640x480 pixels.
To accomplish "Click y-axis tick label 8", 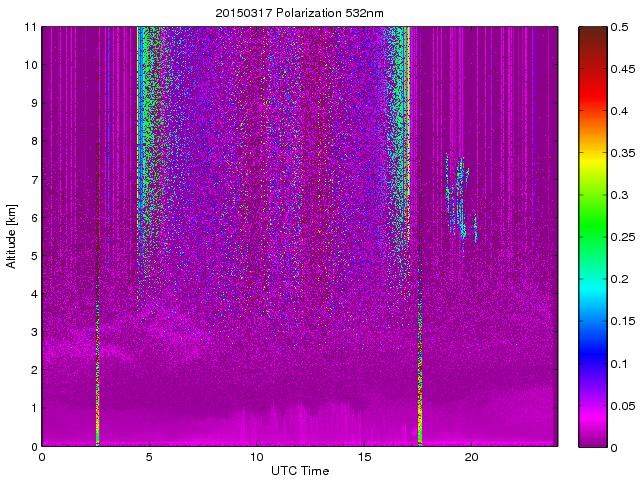I will 33,141.
